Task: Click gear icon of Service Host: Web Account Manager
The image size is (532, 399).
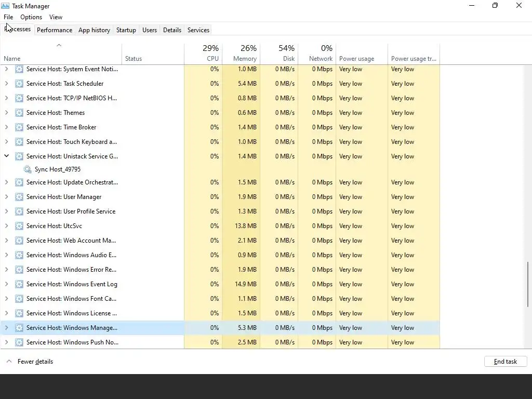Action: tap(19, 241)
